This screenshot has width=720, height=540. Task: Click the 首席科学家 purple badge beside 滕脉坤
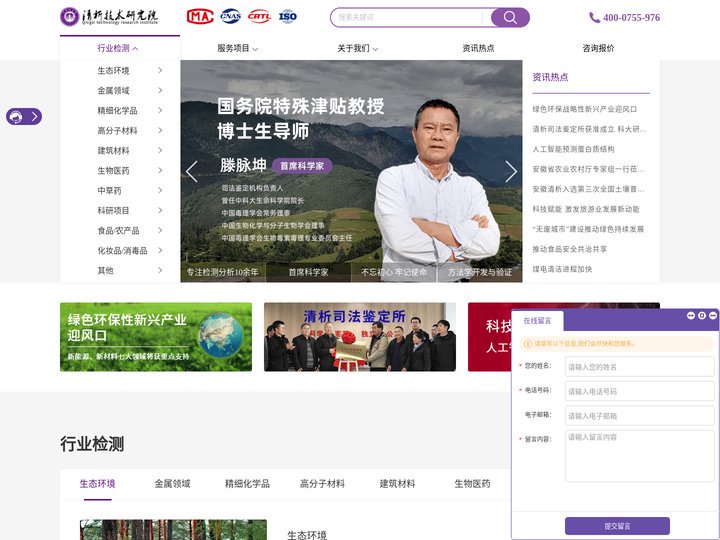pyautogui.click(x=302, y=166)
